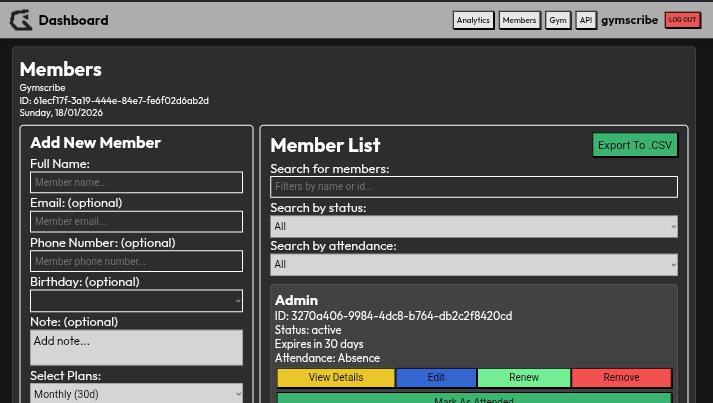Open the Search by status dropdown

474,226
